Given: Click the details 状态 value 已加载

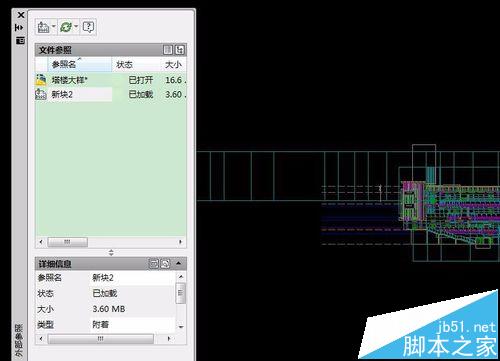Looking at the screenshot, I should 105,293.
